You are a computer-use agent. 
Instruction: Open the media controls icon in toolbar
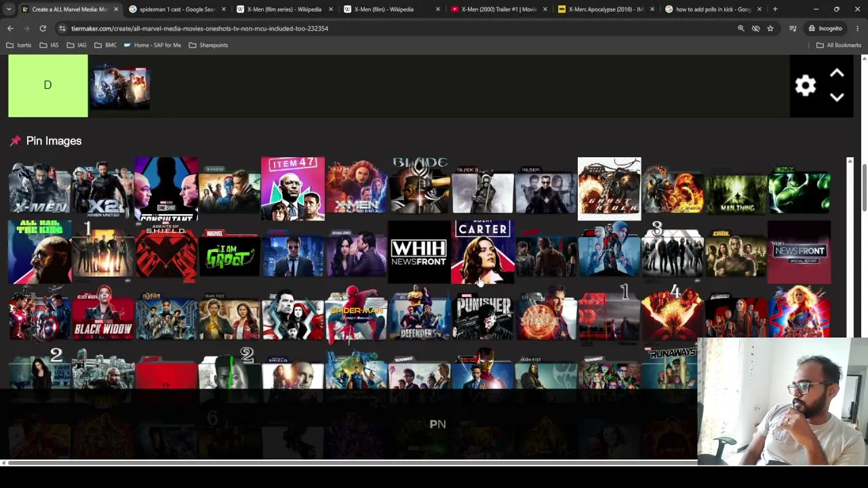pyautogui.click(x=792, y=28)
